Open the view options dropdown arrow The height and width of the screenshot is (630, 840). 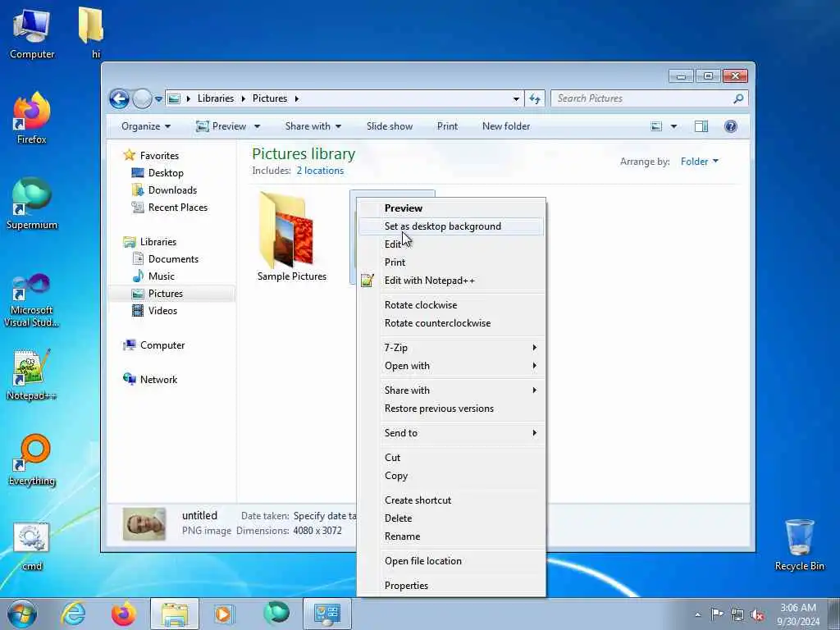coord(673,126)
